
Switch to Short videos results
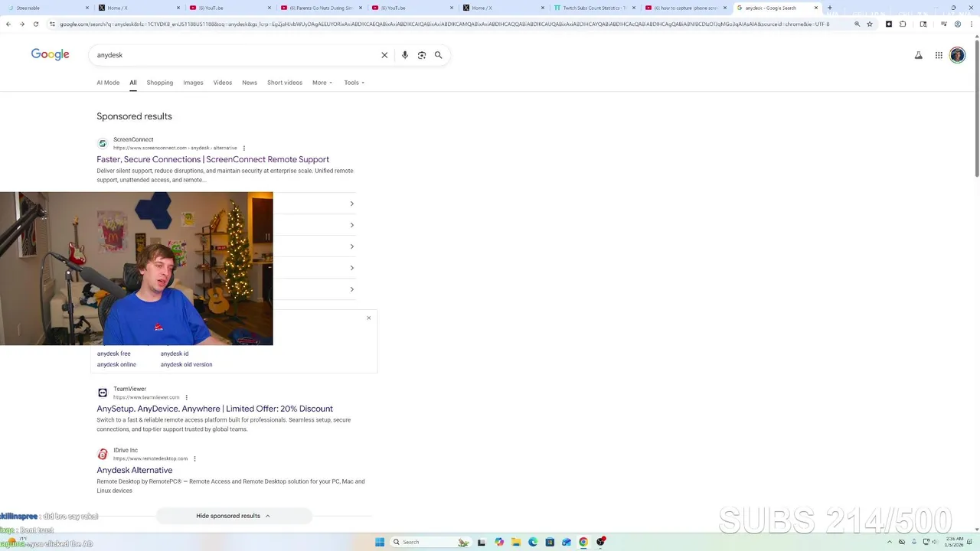click(x=285, y=83)
